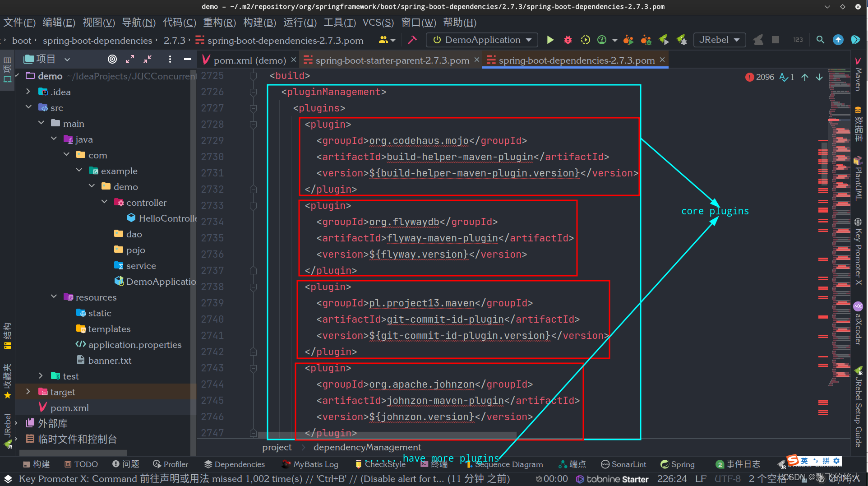Screen dimensions: 868x486
Task: Fold the plugins block at line 2727
Action: [253, 108]
